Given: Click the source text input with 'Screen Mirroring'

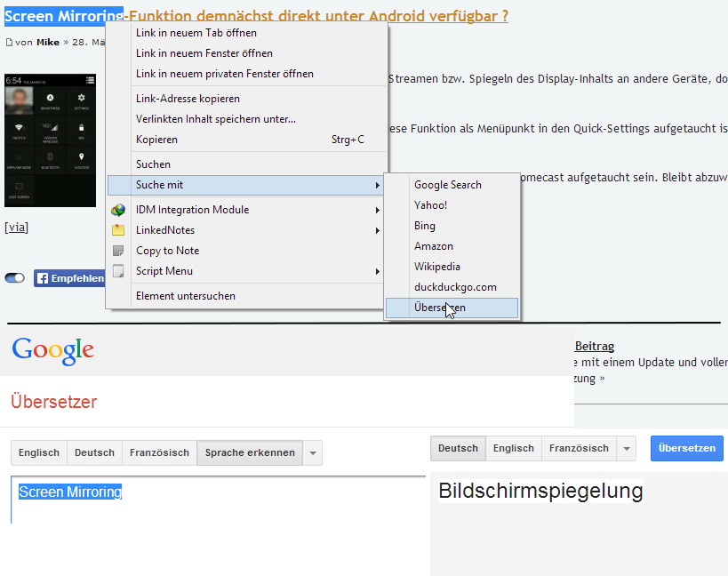Looking at the screenshot, I should (218, 500).
